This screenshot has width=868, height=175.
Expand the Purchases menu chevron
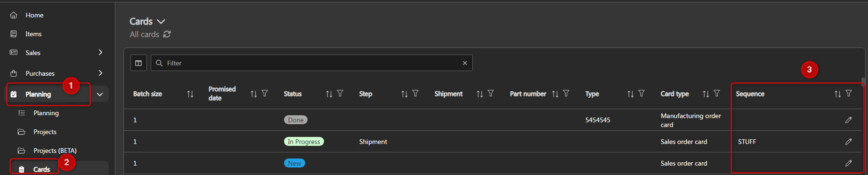click(100, 73)
